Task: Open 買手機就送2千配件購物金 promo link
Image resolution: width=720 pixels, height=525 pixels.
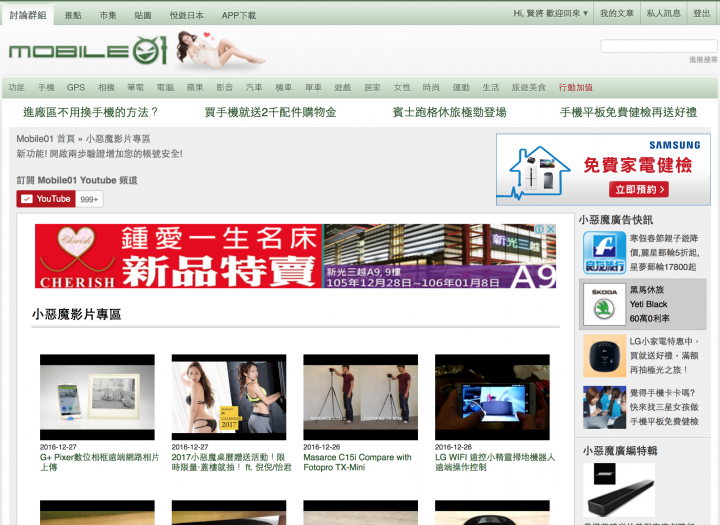Action: pyautogui.click(x=270, y=112)
